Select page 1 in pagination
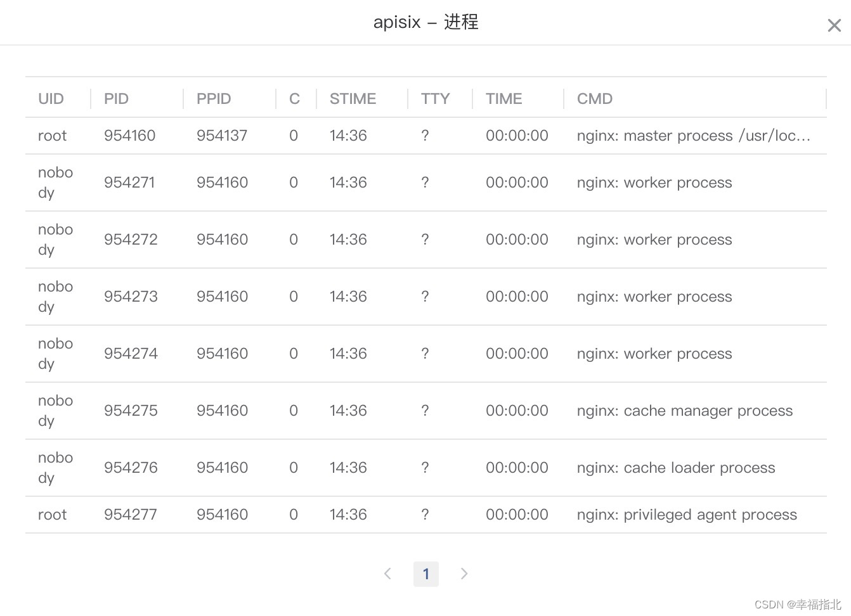 click(x=426, y=574)
